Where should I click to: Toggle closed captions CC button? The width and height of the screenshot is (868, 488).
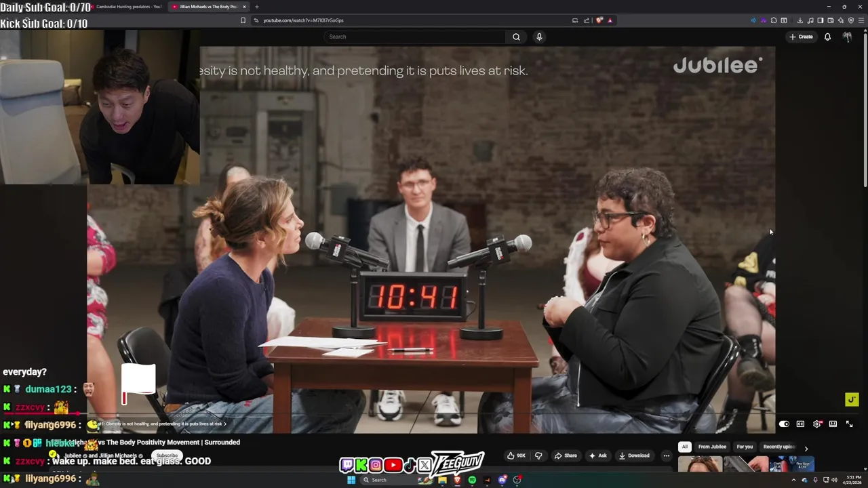coord(800,424)
